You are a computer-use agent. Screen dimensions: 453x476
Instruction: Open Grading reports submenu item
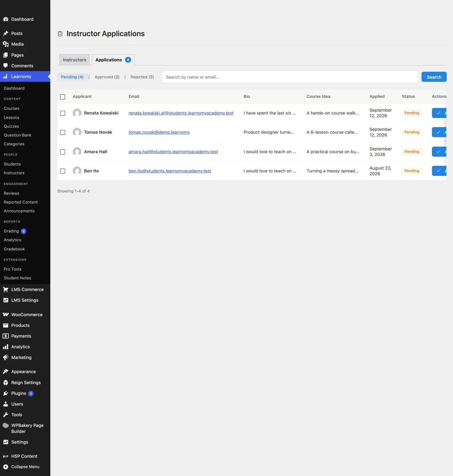[x=11, y=231]
